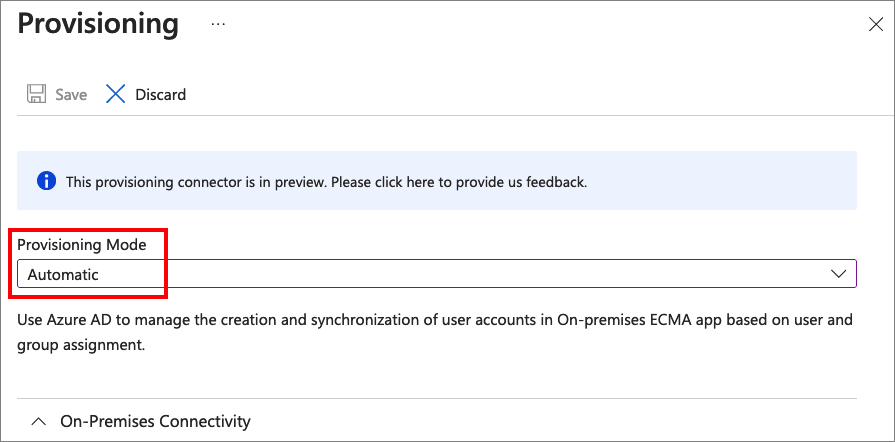Click 'This provisioning connector is in preview' text
Image resolution: width=895 pixels, height=442 pixels.
tap(196, 182)
